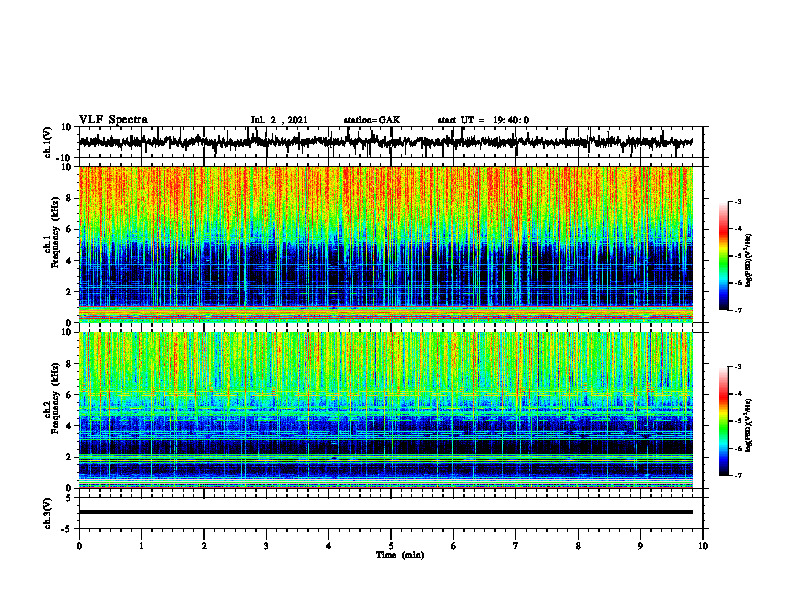
Task: Click time axis tick label "1"
Action: tap(141, 546)
